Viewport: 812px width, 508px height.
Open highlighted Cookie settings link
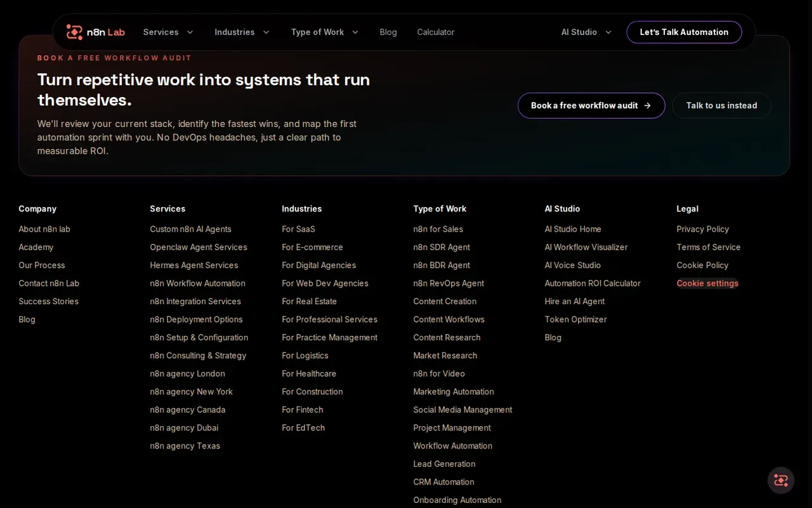click(707, 283)
